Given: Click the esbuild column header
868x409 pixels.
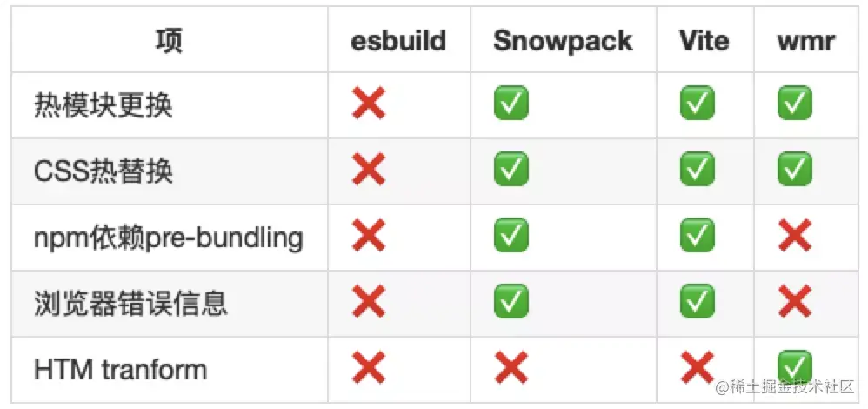Looking at the screenshot, I should pos(398,40).
